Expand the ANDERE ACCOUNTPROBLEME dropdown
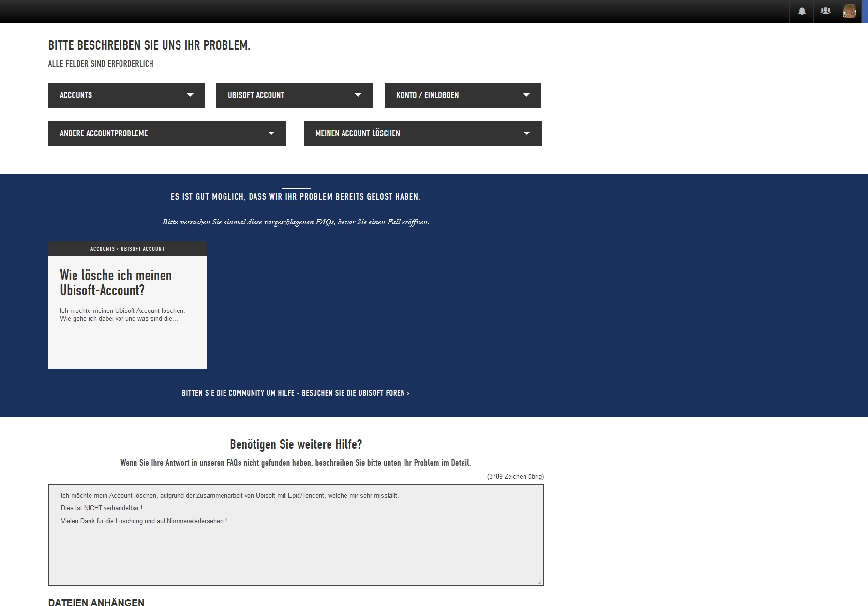 pos(167,133)
